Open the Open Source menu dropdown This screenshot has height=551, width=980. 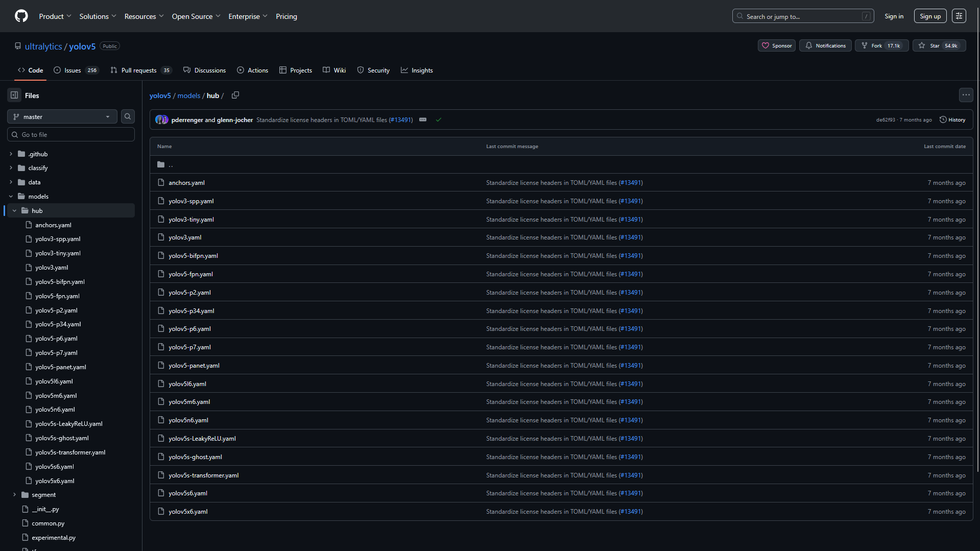coord(196,16)
